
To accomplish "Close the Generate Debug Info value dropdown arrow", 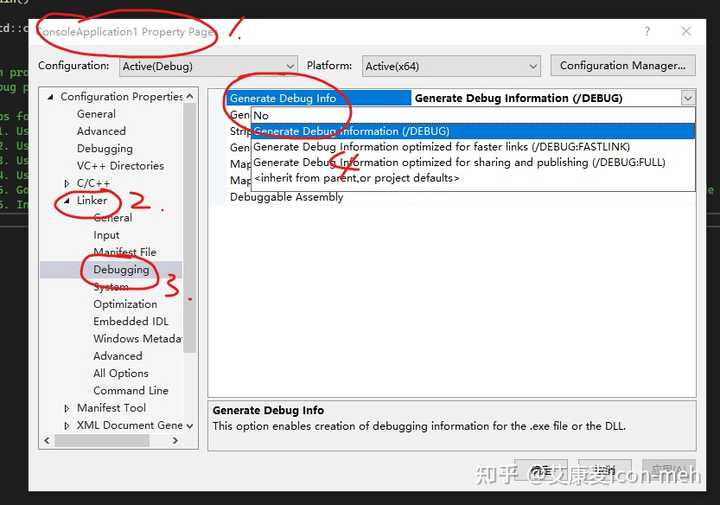I will point(687,98).
